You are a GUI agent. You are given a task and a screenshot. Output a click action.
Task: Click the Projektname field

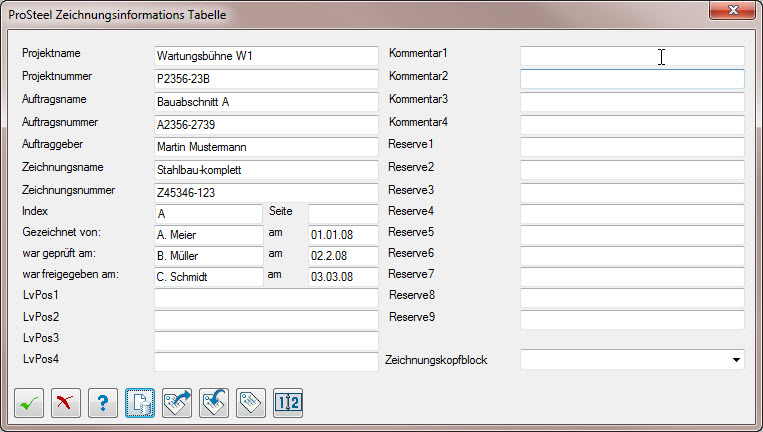coord(266,56)
